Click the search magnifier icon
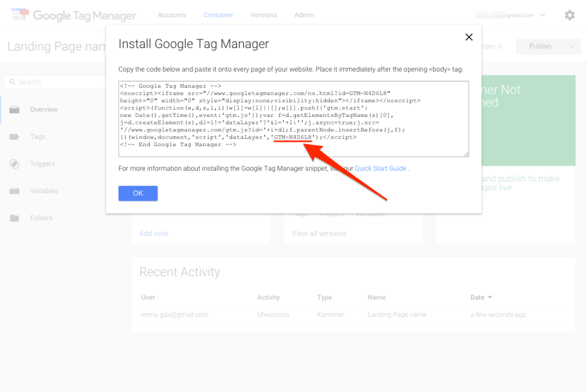The image size is (587, 392). click(12, 82)
